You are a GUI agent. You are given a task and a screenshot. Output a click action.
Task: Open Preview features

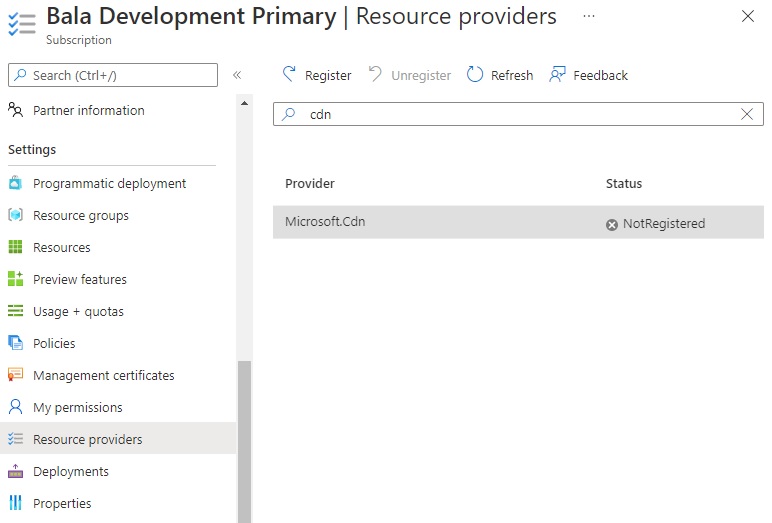(80, 279)
